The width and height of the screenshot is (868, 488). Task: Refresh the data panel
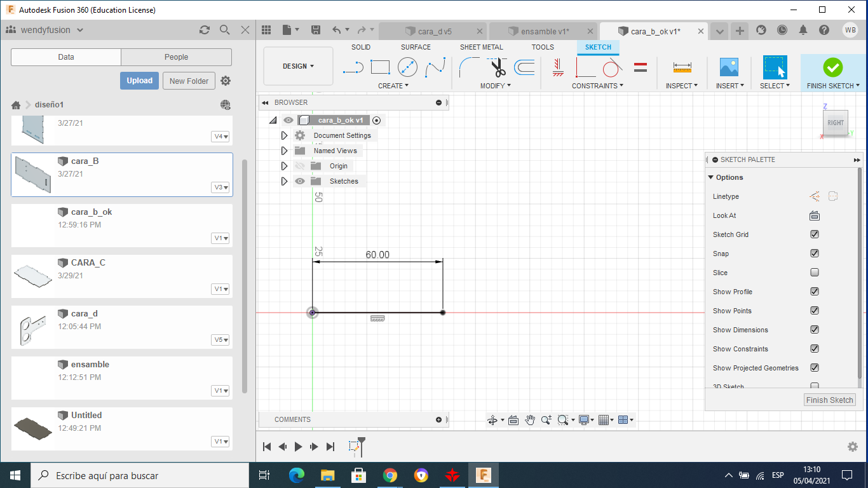pos(205,30)
